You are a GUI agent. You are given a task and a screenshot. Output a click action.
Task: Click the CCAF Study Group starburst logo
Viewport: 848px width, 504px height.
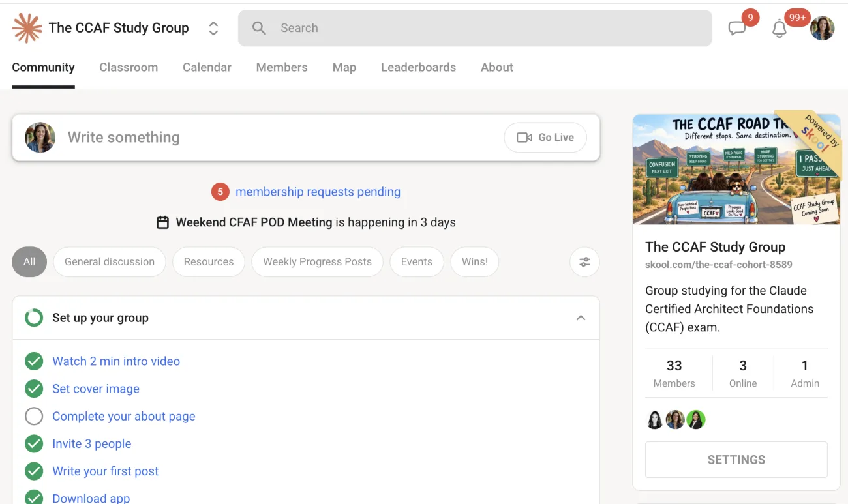tap(27, 28)
